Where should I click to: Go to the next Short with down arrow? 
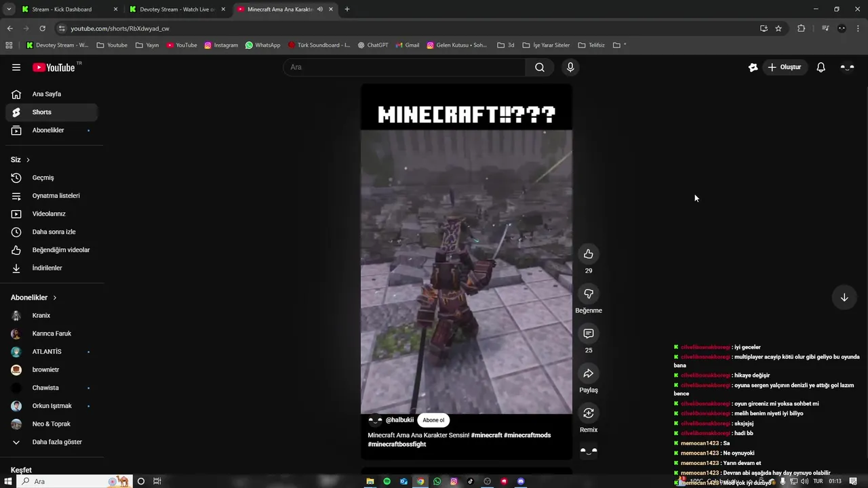click(x=844, y=298)
